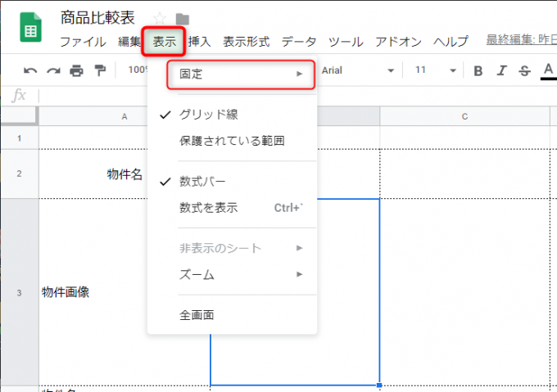Star the 商品比較表 document
The image size is (557, 392).
pyautogui.click(x=160, y=18)
